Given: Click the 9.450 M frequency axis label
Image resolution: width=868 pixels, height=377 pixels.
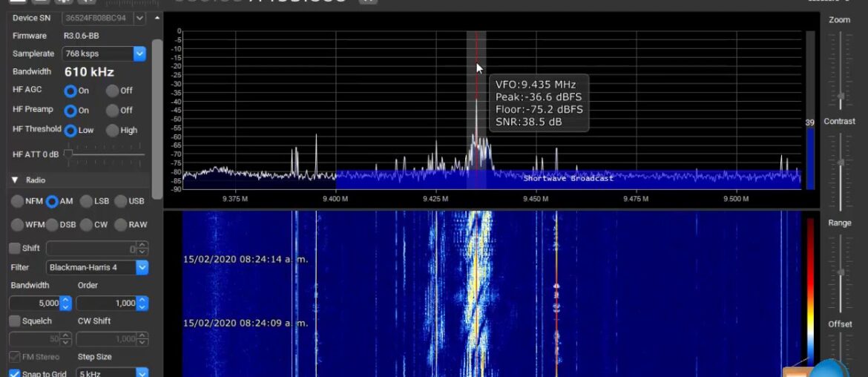Looking at the screenshot, I should pyautogui.click(x=536, y=199).
